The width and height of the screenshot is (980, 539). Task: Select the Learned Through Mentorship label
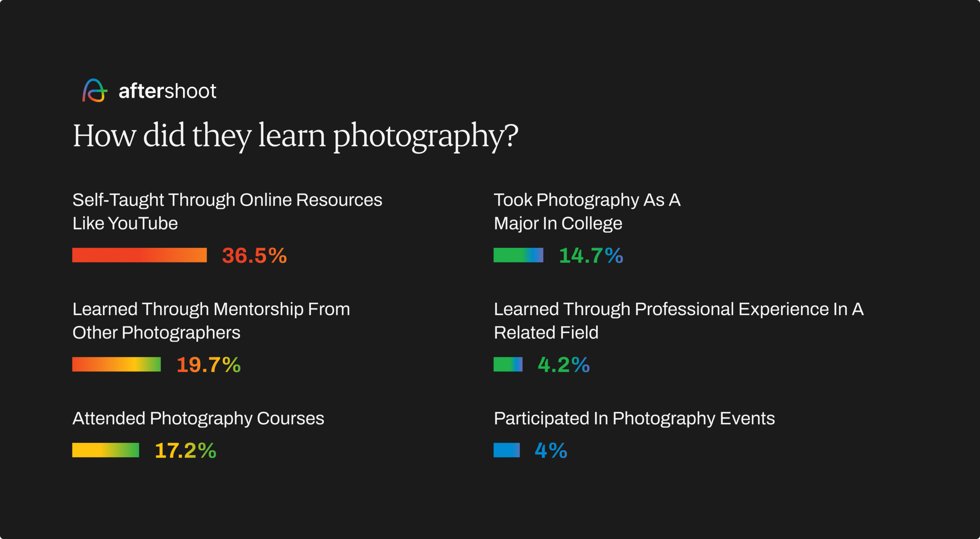click(x=211, y=321)
